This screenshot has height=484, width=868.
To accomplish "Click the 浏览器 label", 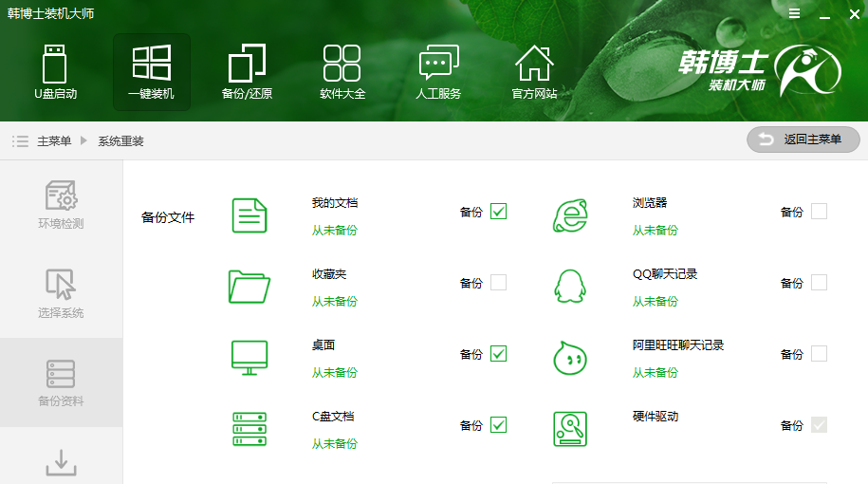I will pyautogui.click(x=650, y=203).
